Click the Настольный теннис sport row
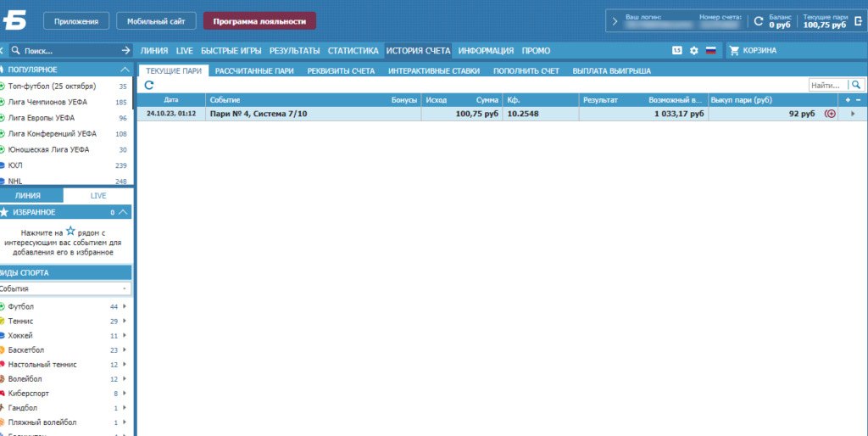The image size is (868, 436). 65,365
